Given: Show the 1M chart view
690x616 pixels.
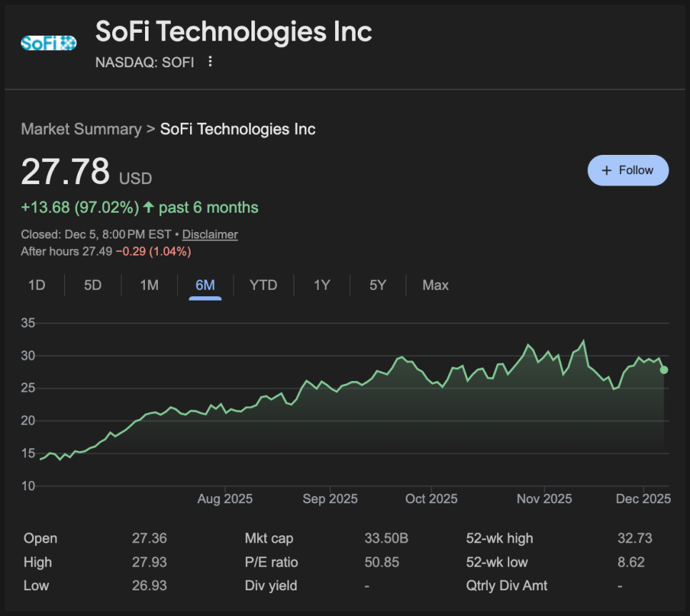Looking at the screenshot, I should click(149, 285).
